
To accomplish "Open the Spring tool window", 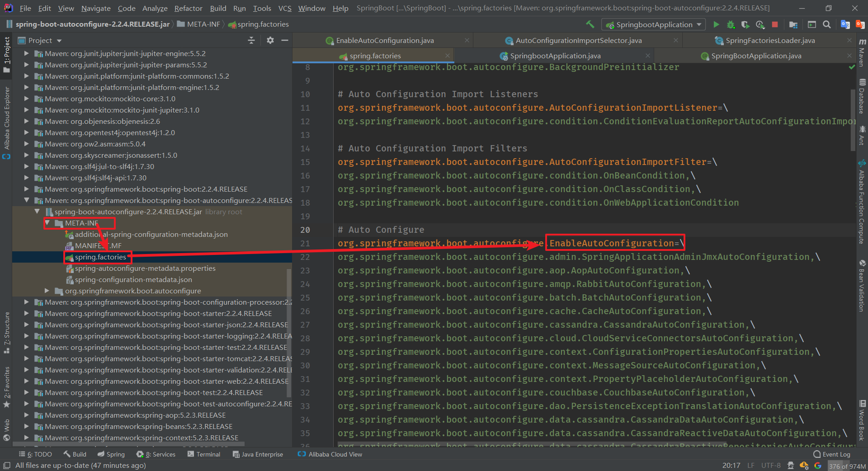I will pyautogui.click(x=111, y=454).
